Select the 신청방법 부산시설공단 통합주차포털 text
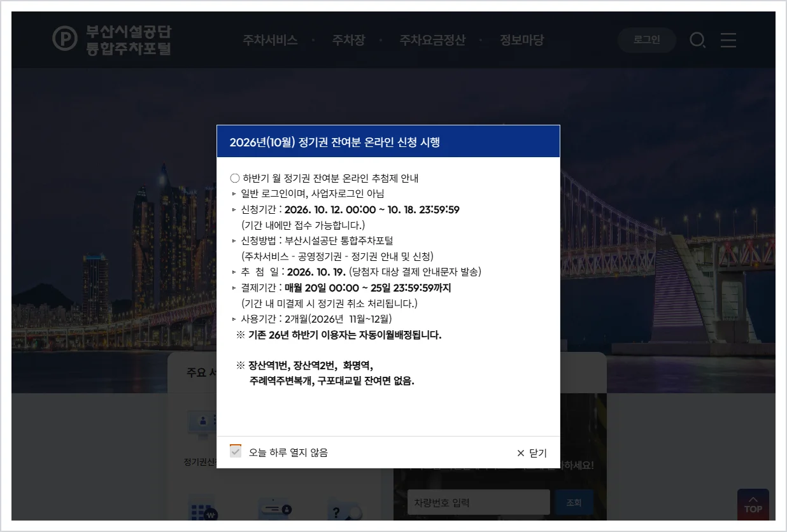 317,241
